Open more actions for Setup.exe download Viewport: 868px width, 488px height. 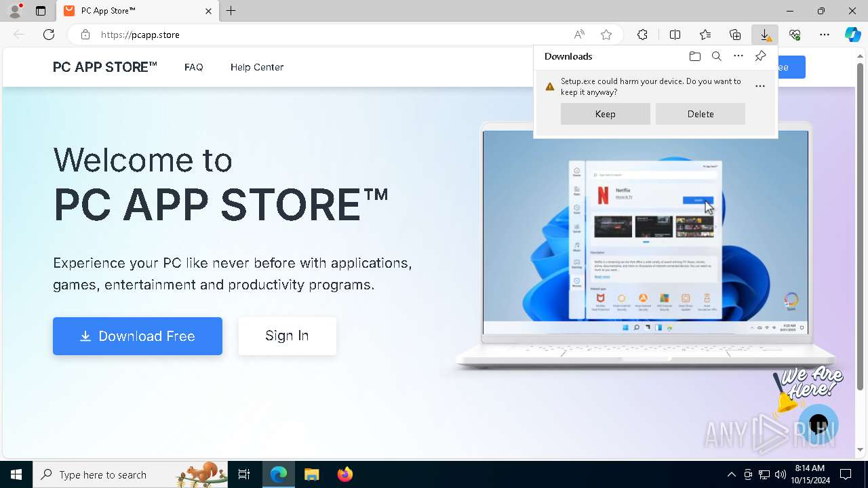760,86
